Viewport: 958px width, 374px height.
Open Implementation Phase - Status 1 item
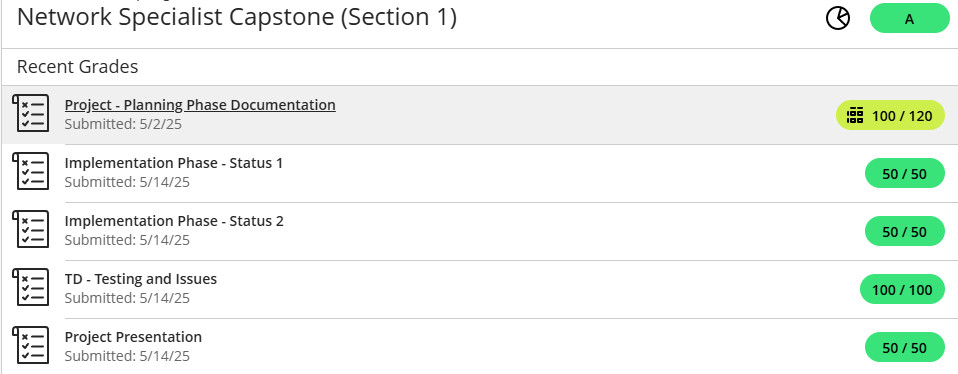[174, 163]
